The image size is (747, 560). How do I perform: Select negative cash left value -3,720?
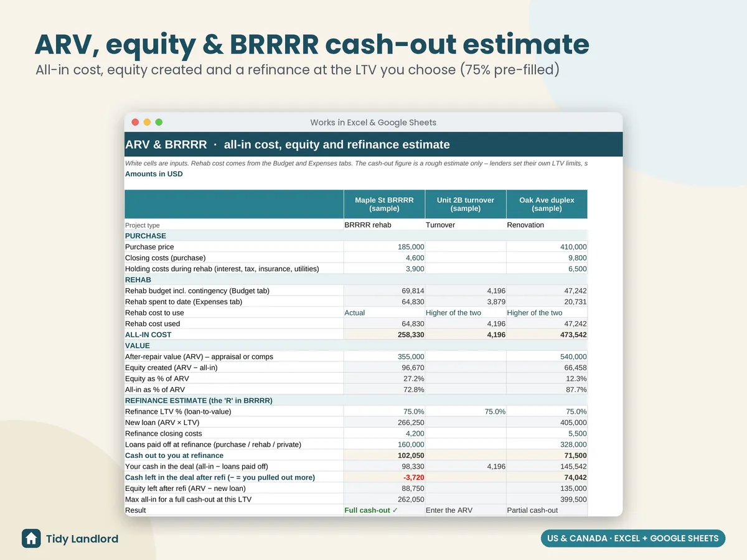384,477
